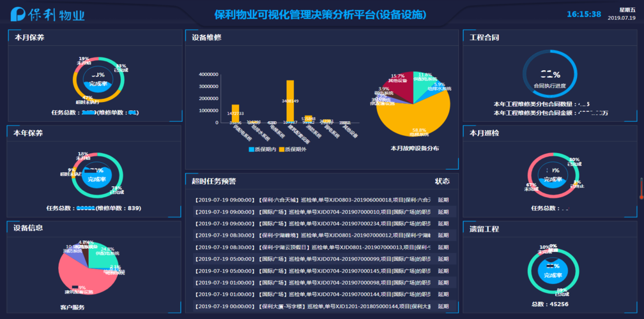Click the 星期五 weekday label
The image size is (644, 319).
[627, 9]
